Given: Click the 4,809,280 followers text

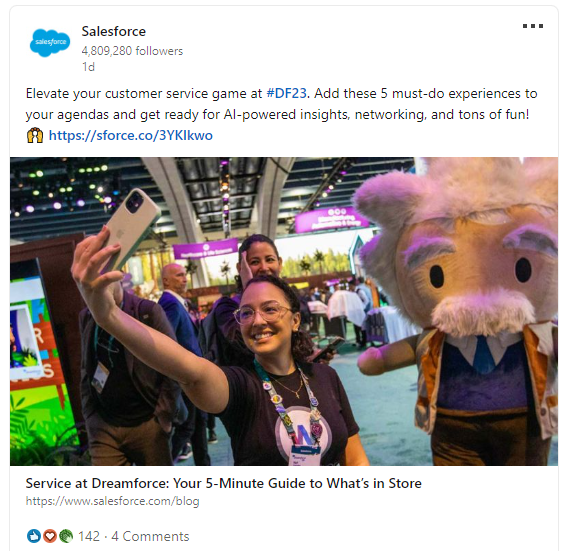Looking at the screenshot, I should pyautogui.click(x=132, y=51).
